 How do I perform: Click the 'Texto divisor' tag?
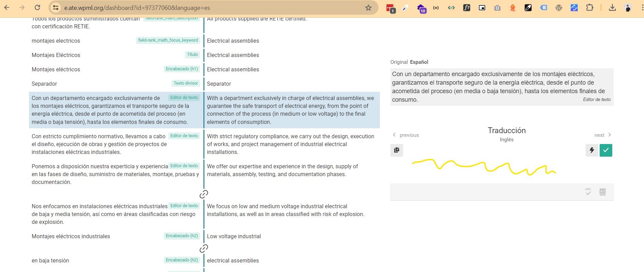[x=186, y=83]
